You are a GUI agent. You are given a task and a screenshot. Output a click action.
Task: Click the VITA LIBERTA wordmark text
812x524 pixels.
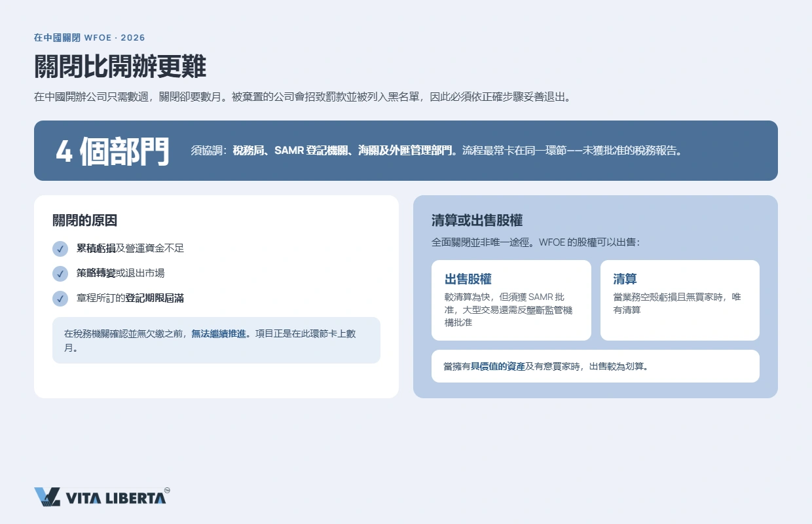pos(115,498)
